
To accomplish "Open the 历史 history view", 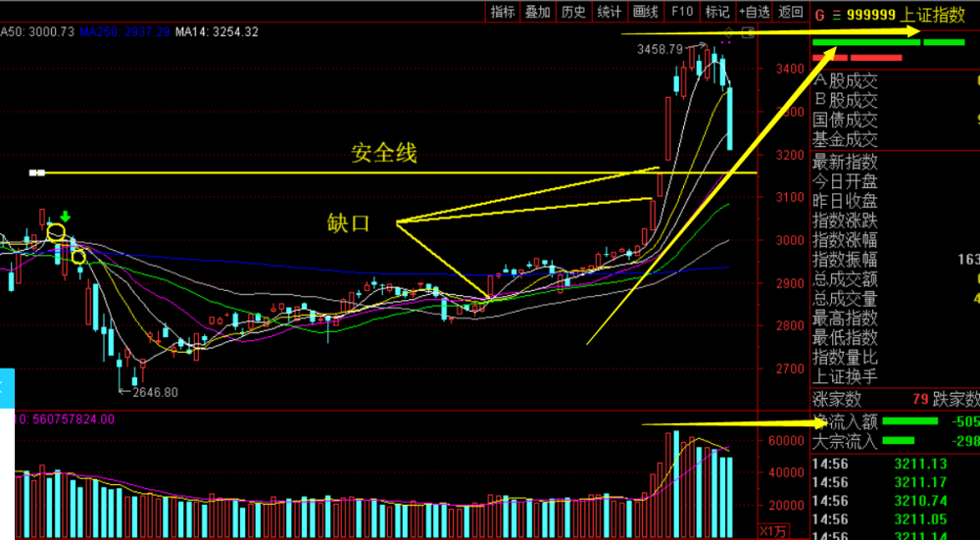I will [x=573, y=11].
